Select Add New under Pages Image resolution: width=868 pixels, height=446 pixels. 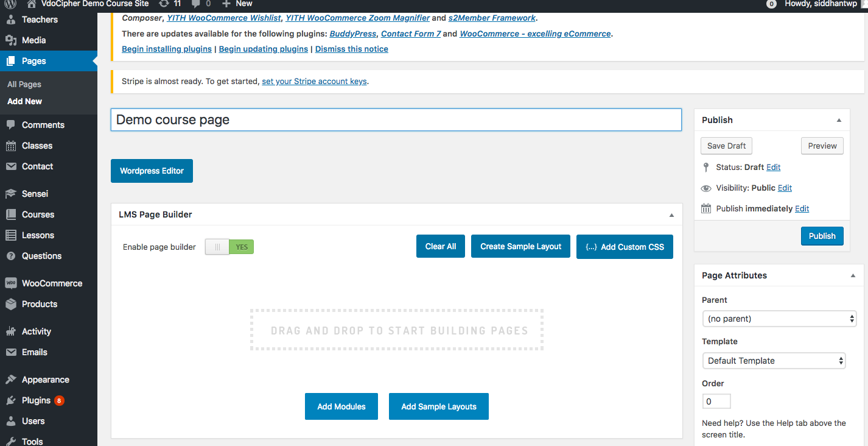click(x=25, y=102)
